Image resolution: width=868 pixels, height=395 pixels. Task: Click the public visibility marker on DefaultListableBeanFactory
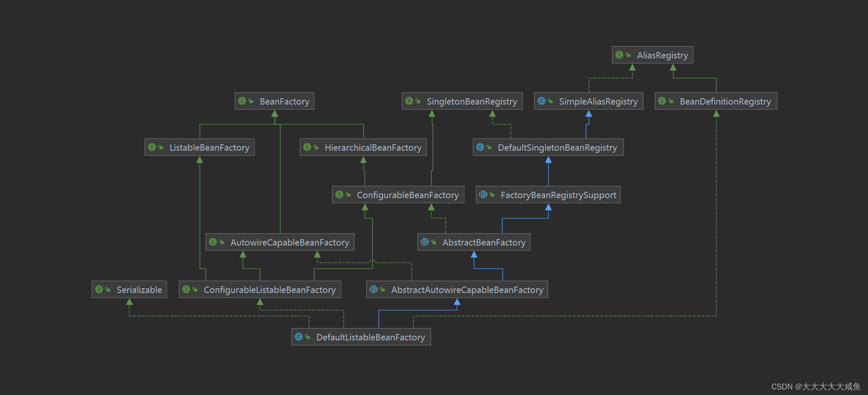[308, 337]
